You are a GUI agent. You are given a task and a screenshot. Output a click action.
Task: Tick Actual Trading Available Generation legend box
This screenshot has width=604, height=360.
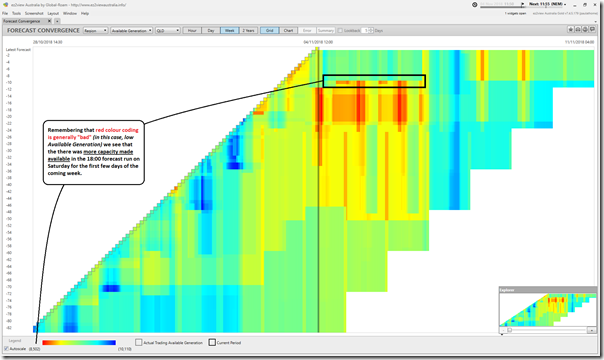(139, 342)
